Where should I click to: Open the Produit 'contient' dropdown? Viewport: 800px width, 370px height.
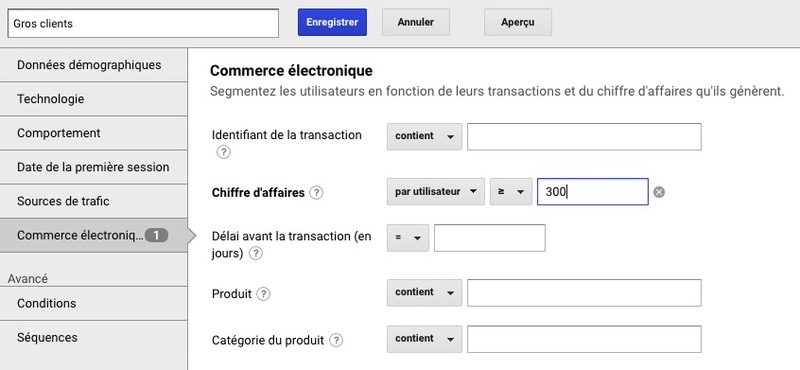pos(424,292)
